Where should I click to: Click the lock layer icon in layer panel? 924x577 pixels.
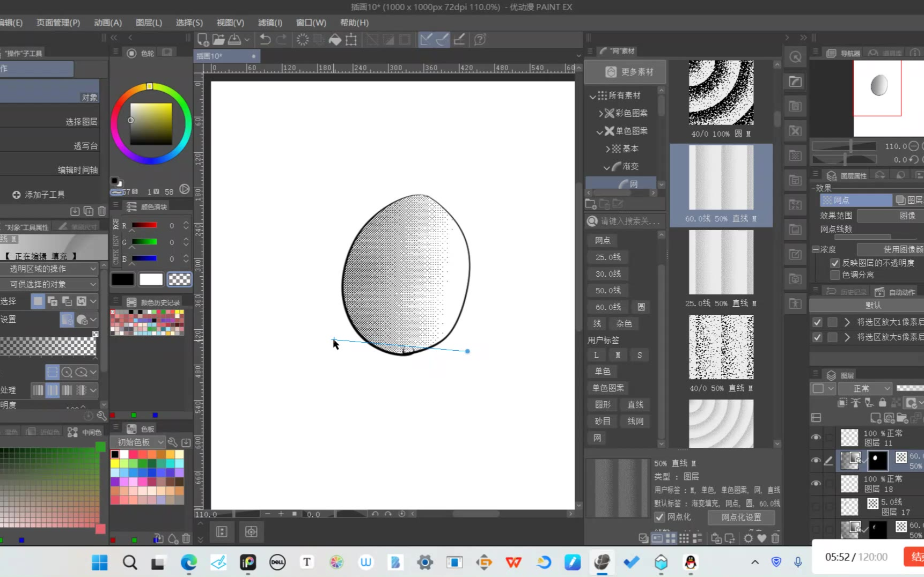(882, 402)
